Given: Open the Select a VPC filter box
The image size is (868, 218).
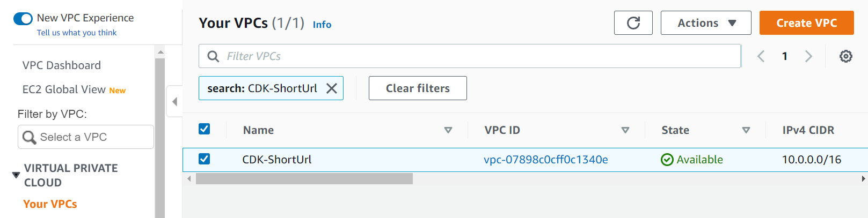Looking at the screenshot, I should [x=86, y=137].
